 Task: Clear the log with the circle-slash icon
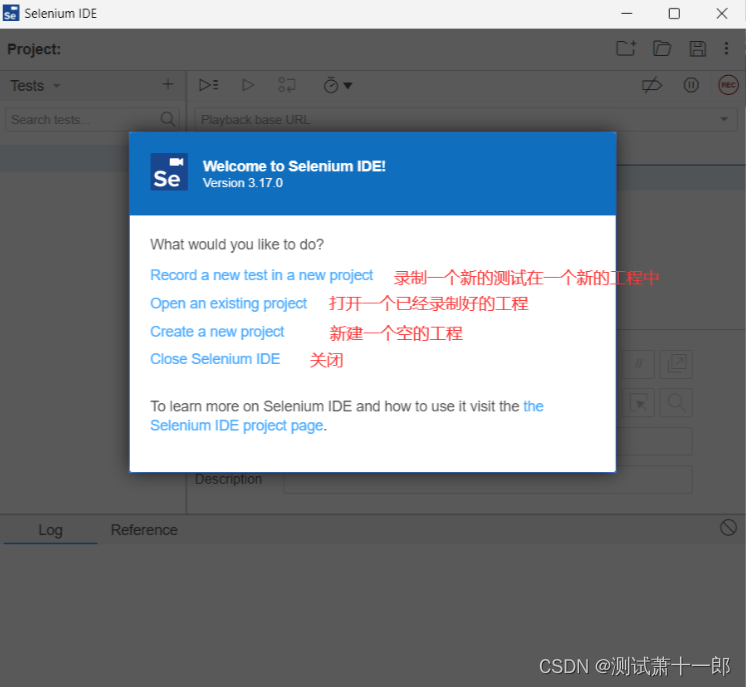[728, 528]
